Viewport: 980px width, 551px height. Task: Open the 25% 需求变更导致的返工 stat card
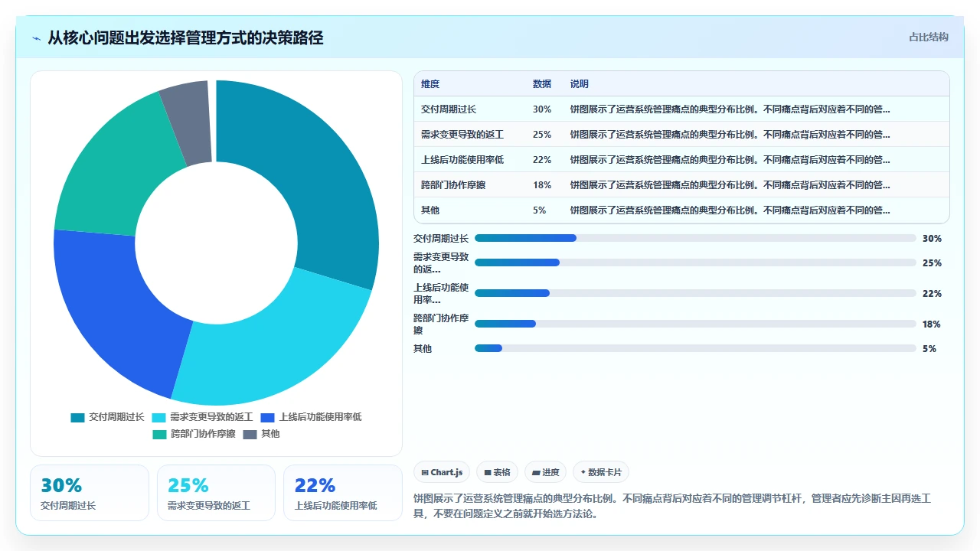216,493
